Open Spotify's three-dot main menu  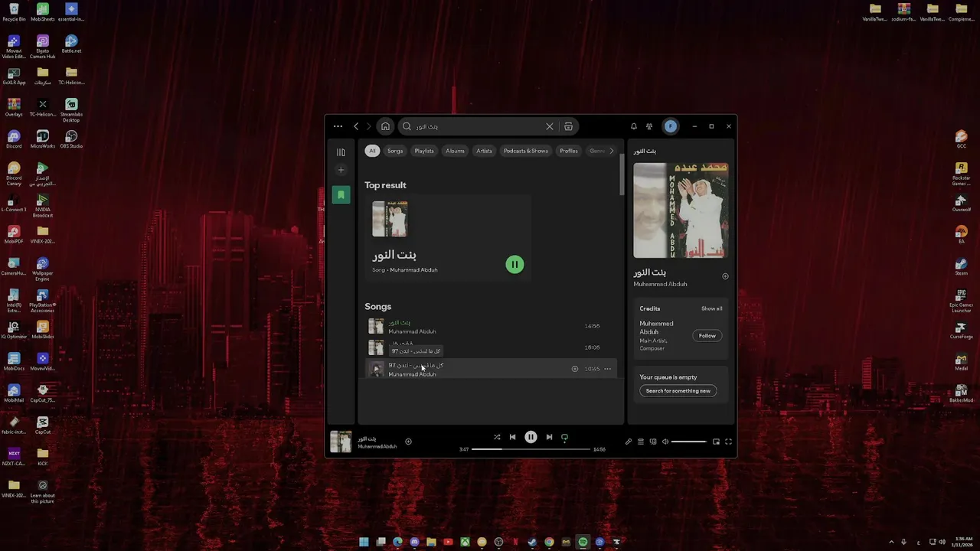tap(338, 126)
